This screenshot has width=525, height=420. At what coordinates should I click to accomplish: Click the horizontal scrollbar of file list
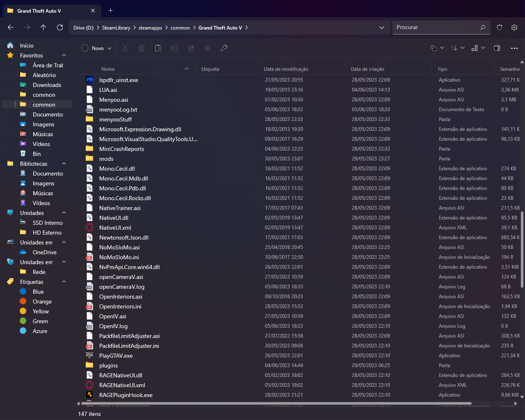click(276, 404)
